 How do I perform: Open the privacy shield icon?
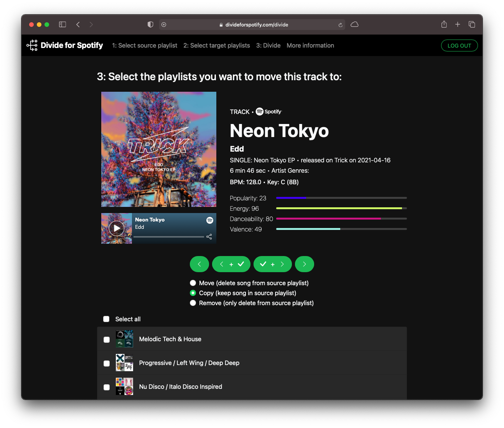[150, 25]
